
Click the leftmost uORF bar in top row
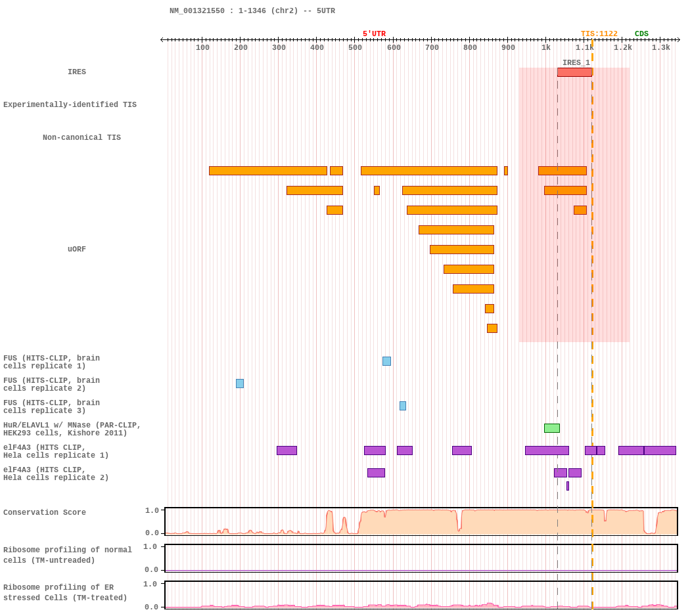(267, 171)
